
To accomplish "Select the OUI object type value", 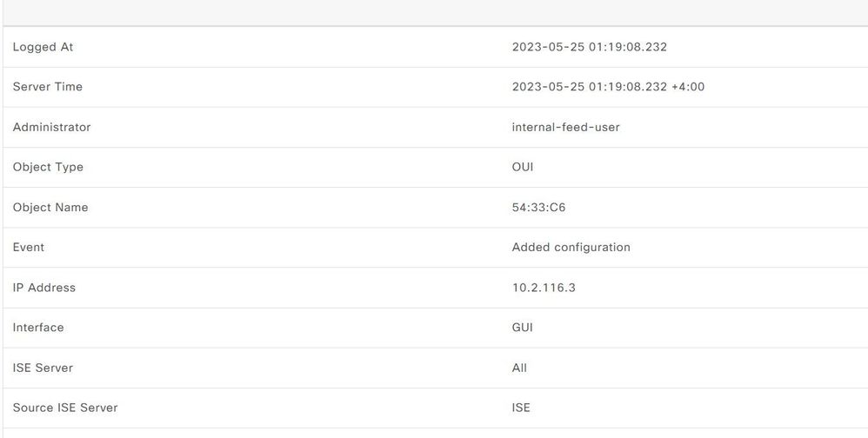I will point(523,167).
